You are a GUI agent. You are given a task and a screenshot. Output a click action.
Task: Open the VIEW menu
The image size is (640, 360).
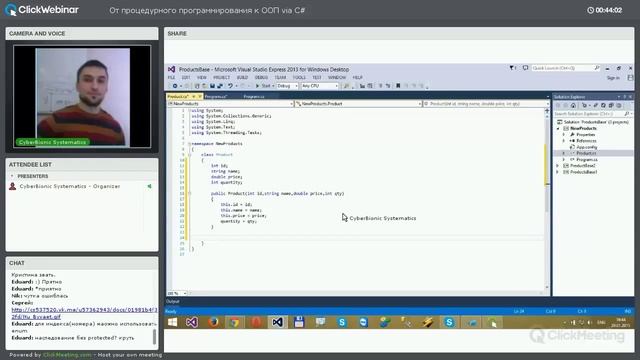[x=202, y=78]
